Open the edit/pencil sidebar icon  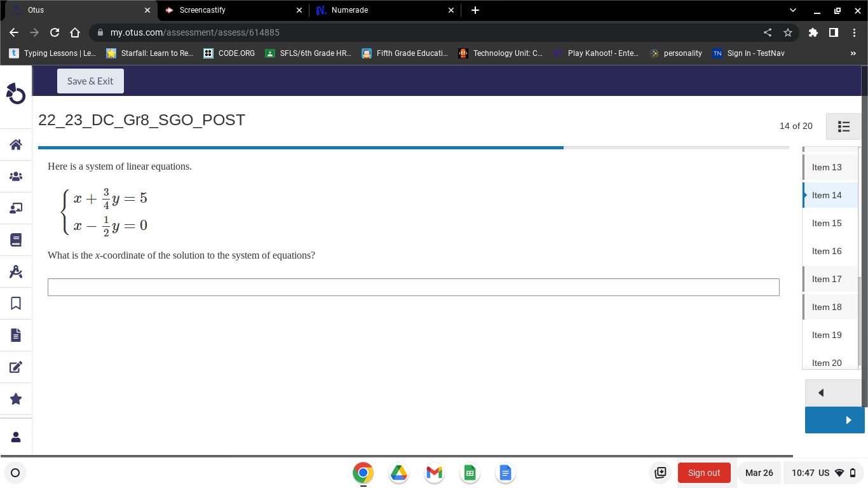16,367
